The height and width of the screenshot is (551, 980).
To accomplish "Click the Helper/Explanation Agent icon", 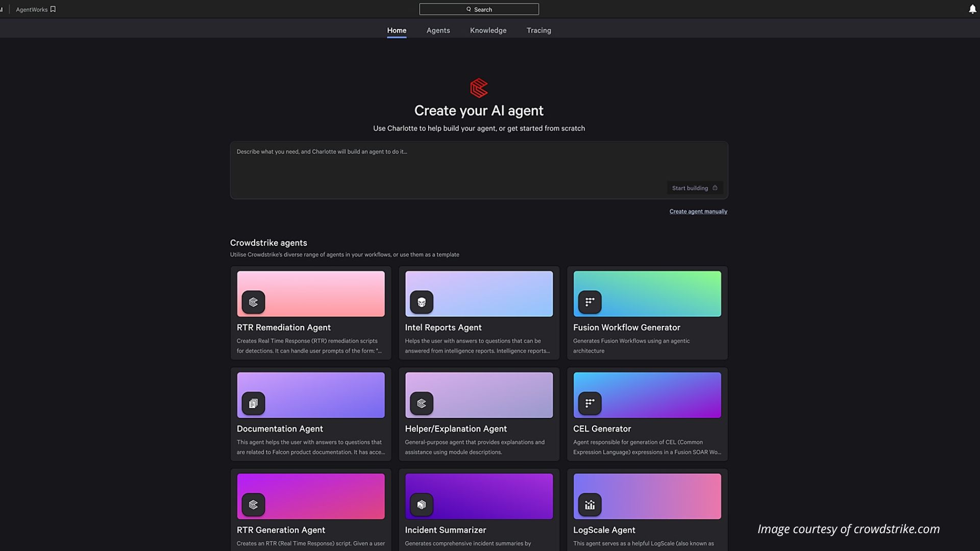I will coord(422,404).
